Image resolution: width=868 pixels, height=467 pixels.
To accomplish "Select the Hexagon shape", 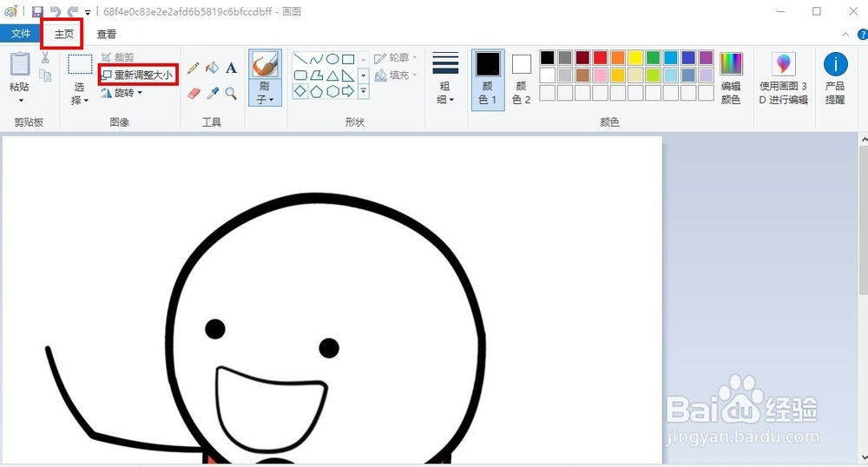I will 332,91.
